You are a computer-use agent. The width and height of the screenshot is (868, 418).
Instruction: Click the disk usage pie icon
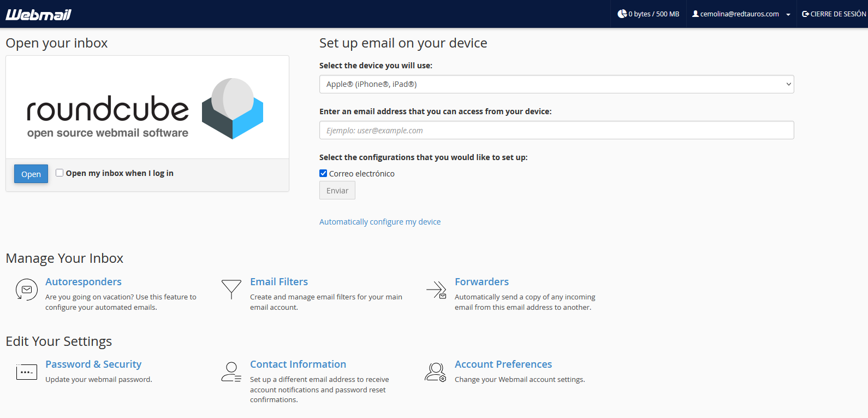pyautogui.click(x=622, y=14)
